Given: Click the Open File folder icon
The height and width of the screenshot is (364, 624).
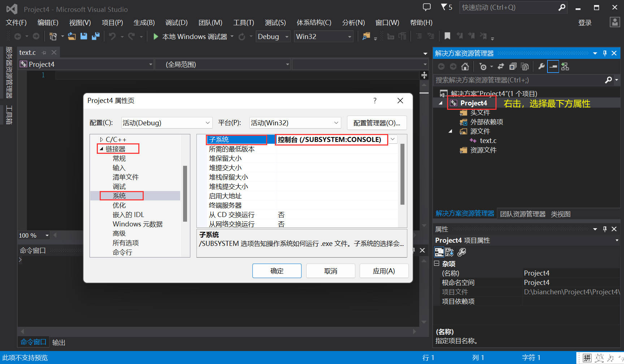Looking at the screenshot, I should point(72,36).
